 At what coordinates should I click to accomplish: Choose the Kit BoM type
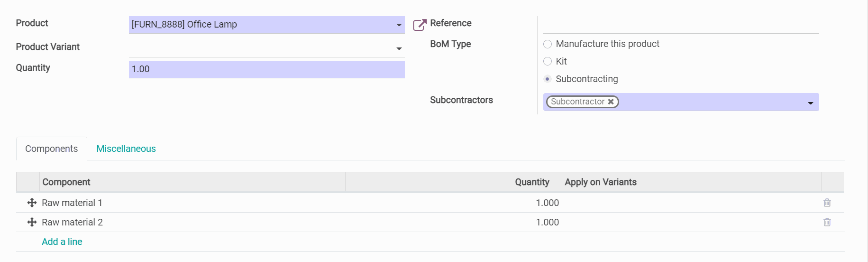tap(548, 61)
